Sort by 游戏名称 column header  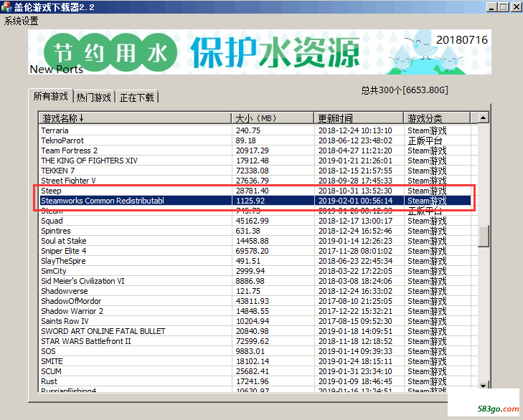tap(135, 118)
